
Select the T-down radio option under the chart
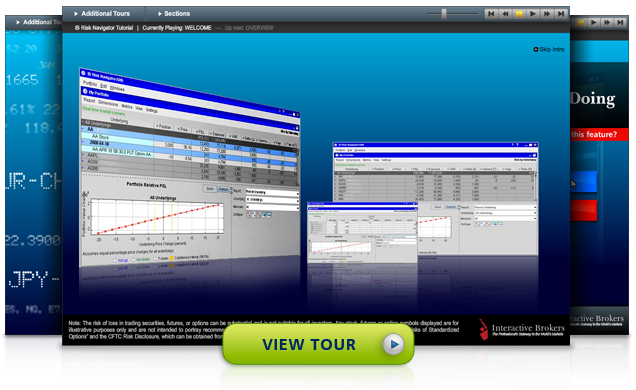point(155,259)
